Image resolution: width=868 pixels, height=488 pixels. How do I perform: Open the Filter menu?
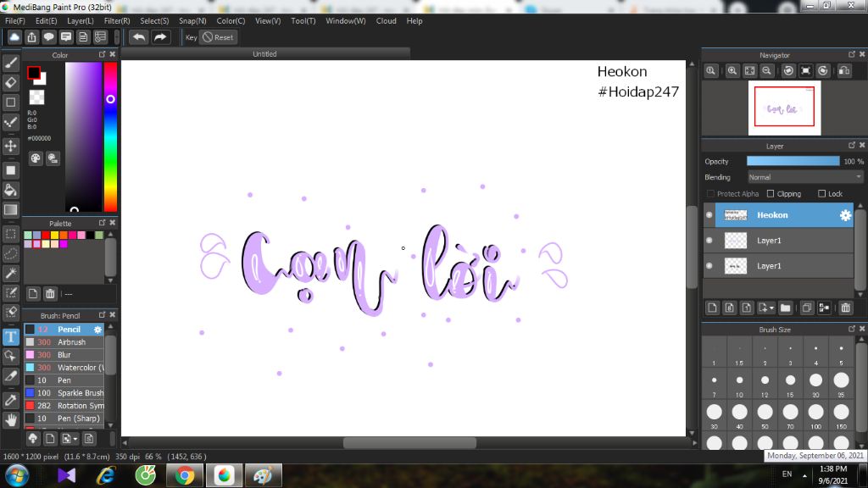117,20
